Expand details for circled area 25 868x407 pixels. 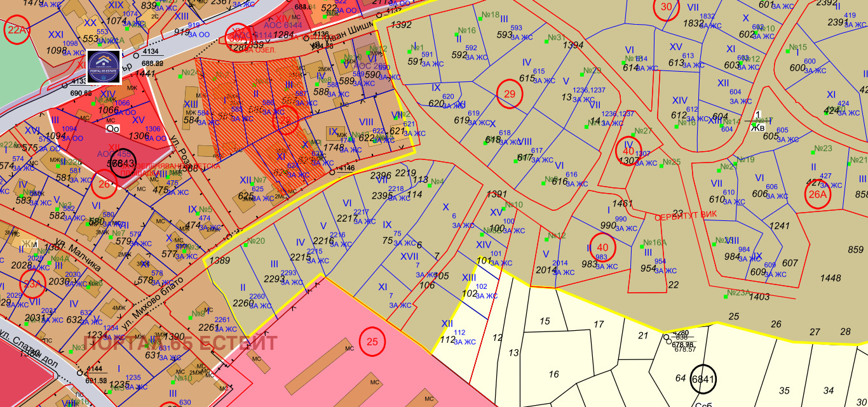(373, 340)
